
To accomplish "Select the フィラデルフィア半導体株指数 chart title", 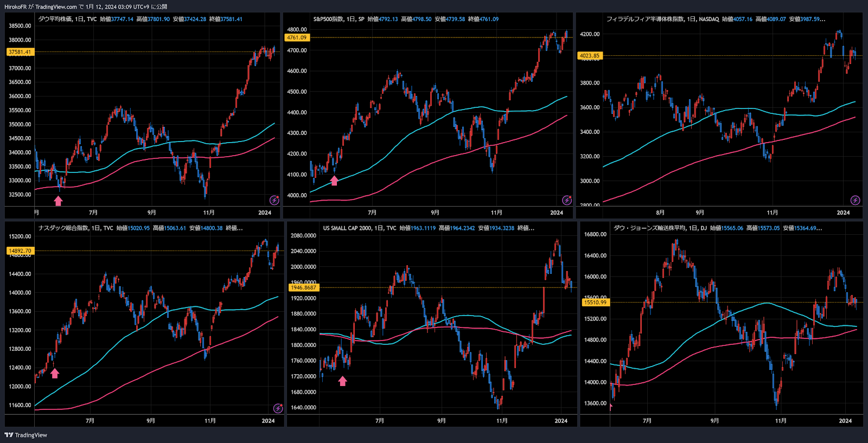I will pyautogui.click(x=645, y=19).
